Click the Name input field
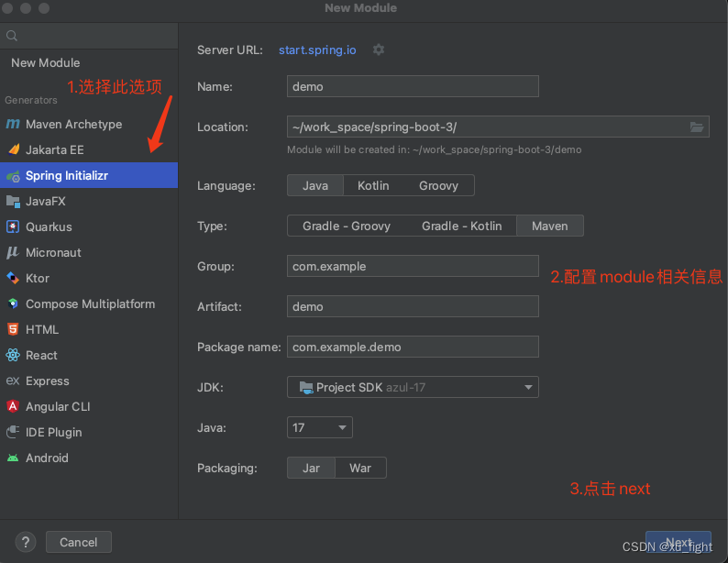 coord(413,86)
